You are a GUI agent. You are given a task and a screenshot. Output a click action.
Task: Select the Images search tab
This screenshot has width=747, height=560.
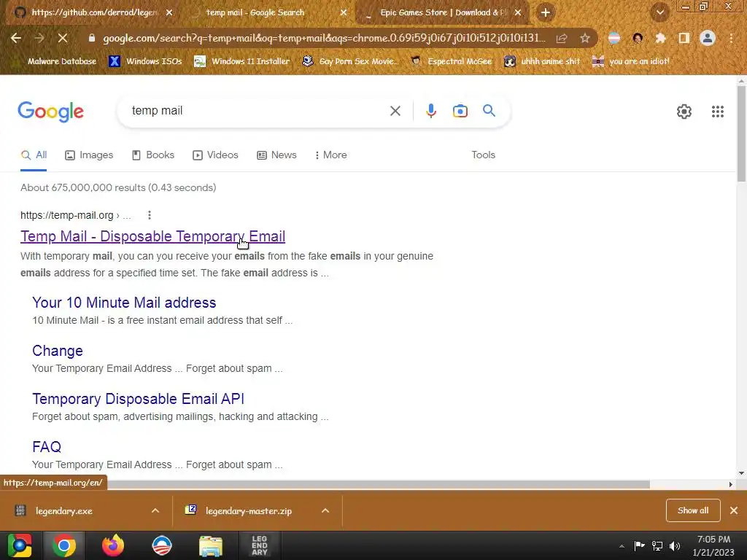click(89, 155)
